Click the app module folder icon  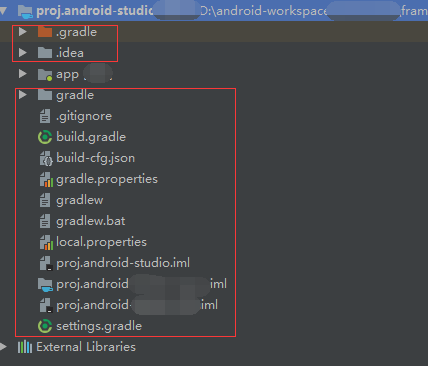coord(45,74)
